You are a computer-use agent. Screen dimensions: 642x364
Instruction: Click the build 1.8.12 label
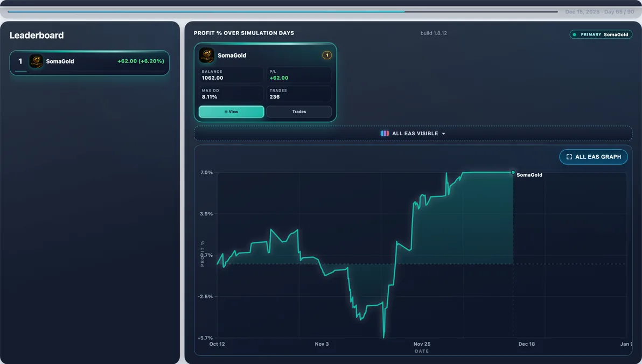pyautogui.click(x=434, y=33)
